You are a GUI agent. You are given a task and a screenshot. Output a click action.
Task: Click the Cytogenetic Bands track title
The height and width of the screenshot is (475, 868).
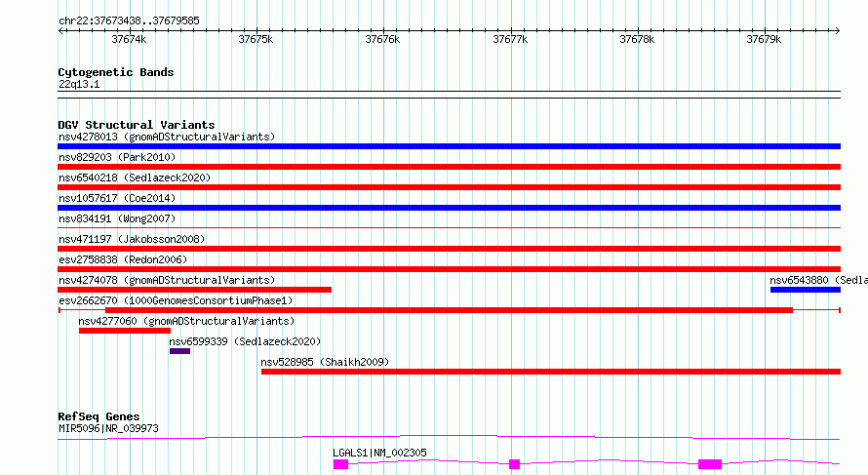click(x=116, y=72)
